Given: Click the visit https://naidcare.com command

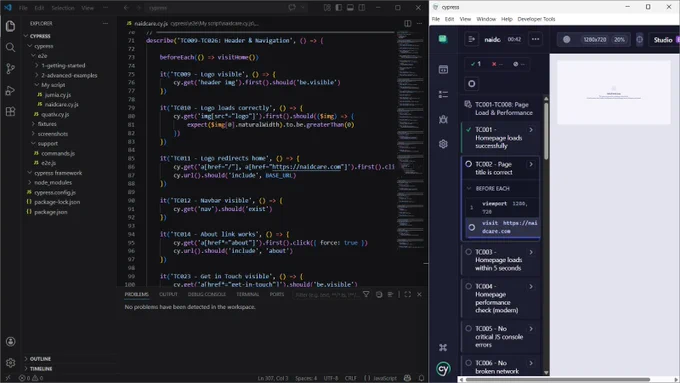Looking at the screenshot, I should (503, 227).
